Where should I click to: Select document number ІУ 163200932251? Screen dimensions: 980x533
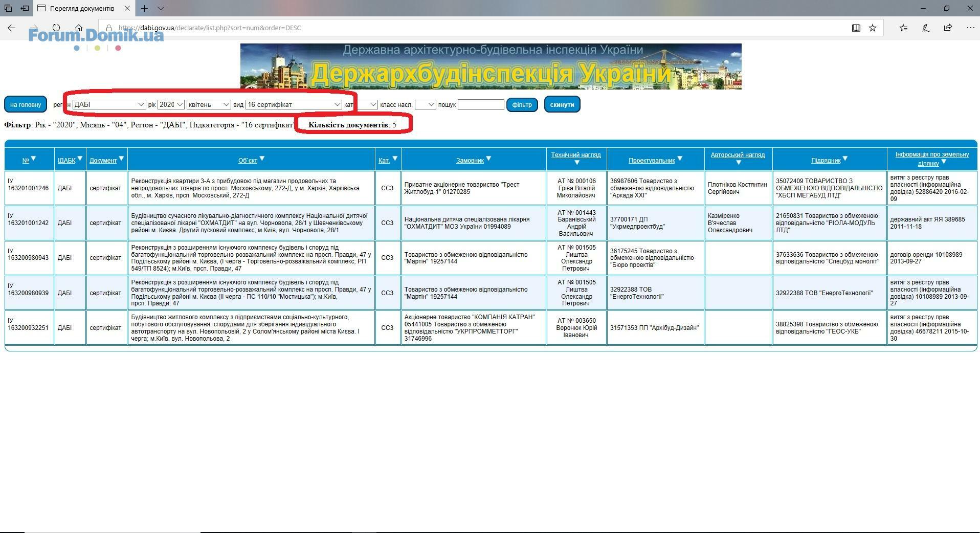(x=29, y=324)
